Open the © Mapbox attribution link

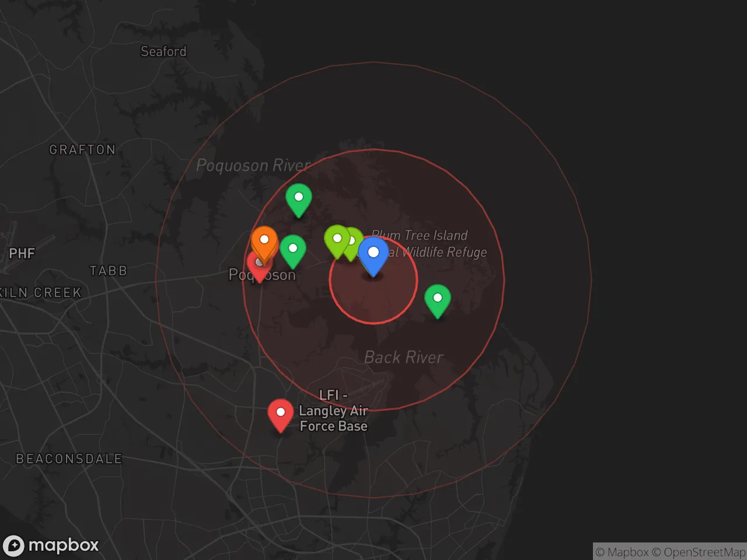pyautogui.click(x=622, y=552)
